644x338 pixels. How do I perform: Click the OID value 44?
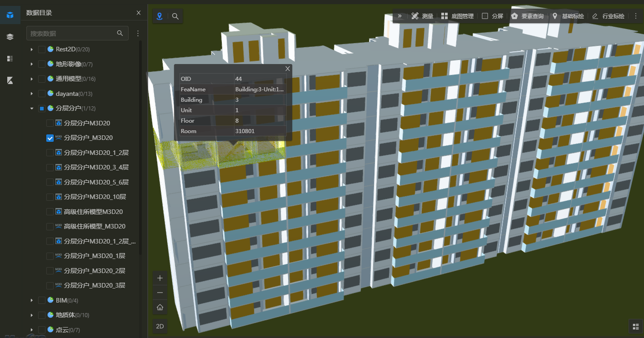coord(239,79)
